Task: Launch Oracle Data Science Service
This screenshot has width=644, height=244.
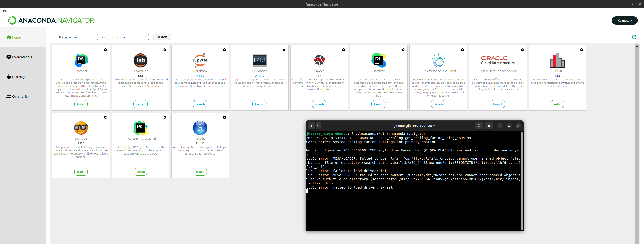Action: (x=497, y=104)
